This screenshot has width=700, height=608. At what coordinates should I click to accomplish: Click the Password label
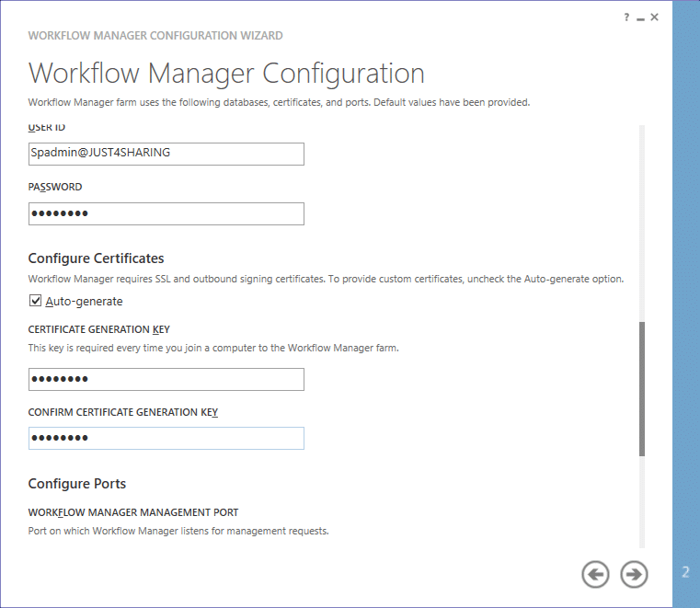(x=55, y=187)
